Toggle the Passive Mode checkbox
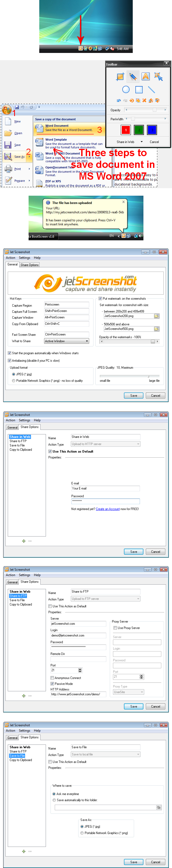The image size is (172, 868). tap(52, 684)
